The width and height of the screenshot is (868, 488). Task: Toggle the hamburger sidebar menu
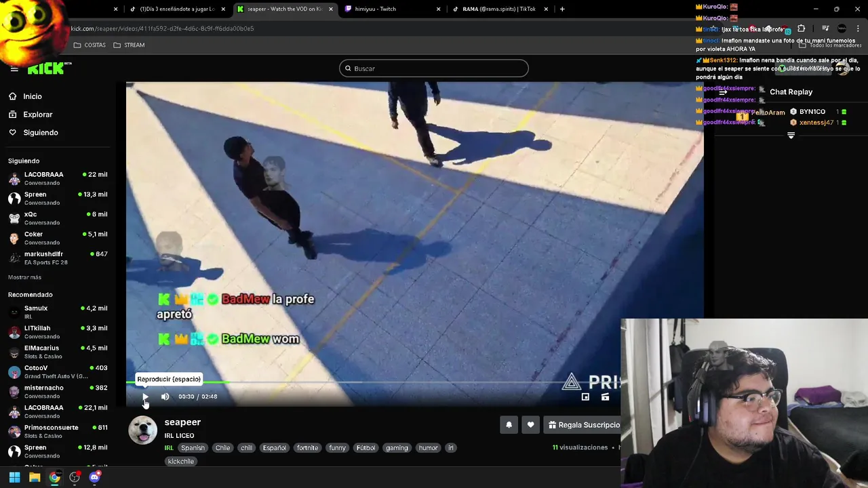(x=14, y=68)
